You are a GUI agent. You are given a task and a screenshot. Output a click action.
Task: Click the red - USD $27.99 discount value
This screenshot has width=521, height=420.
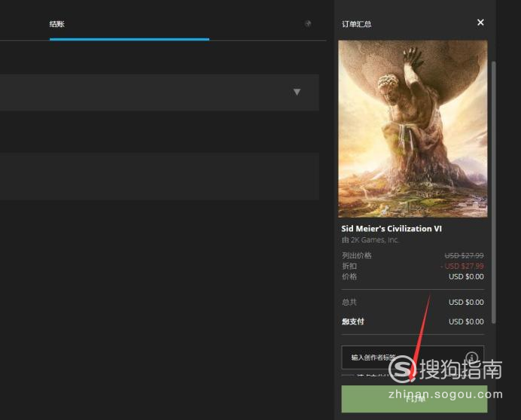462,266
